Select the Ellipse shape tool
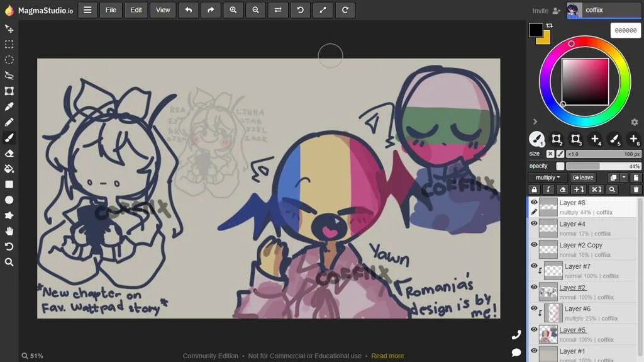 [9, 200]
